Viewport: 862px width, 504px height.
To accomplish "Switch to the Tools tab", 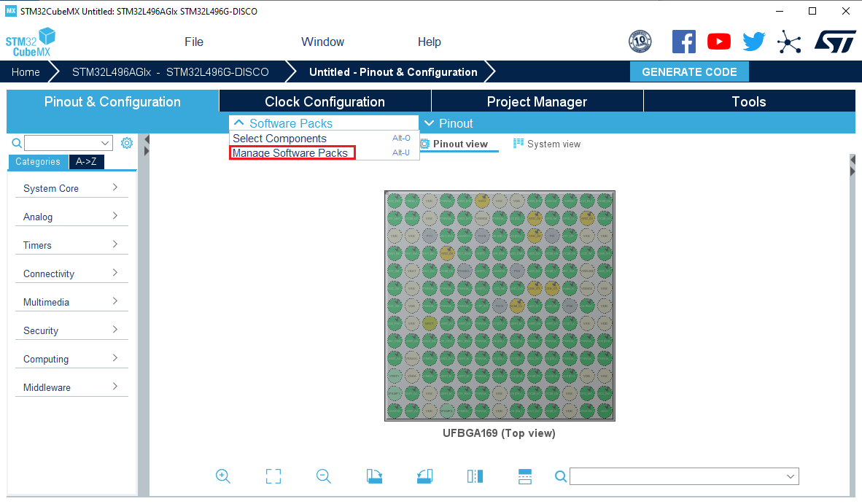I will [x=749, y=101].
